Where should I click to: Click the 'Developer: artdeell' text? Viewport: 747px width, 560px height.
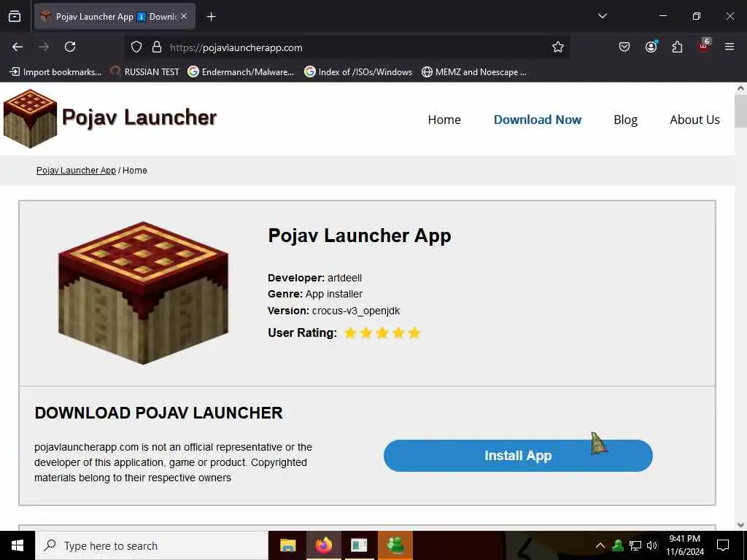[315, 278]
